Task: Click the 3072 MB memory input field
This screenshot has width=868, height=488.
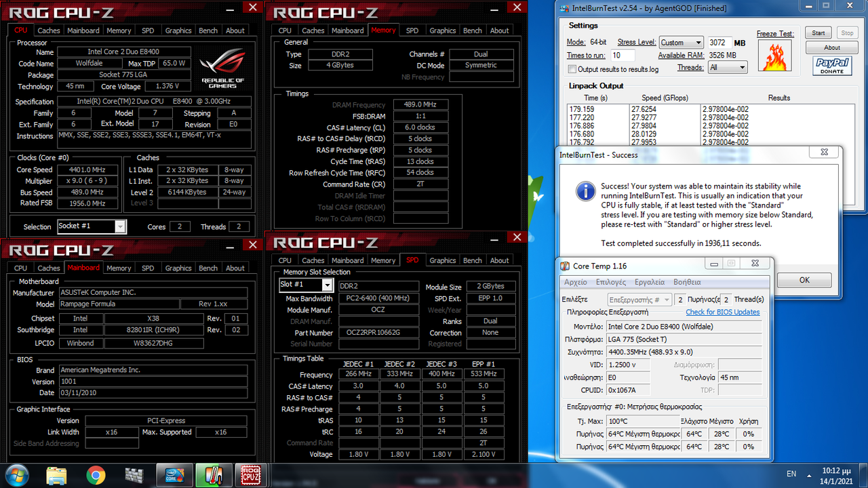Action: point(720,42)
